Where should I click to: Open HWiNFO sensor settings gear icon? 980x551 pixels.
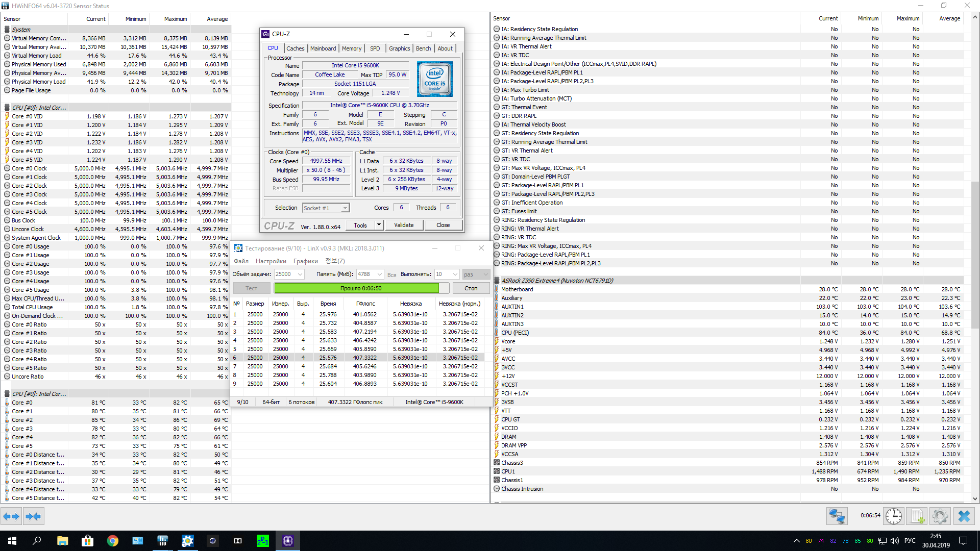(940, 516)
